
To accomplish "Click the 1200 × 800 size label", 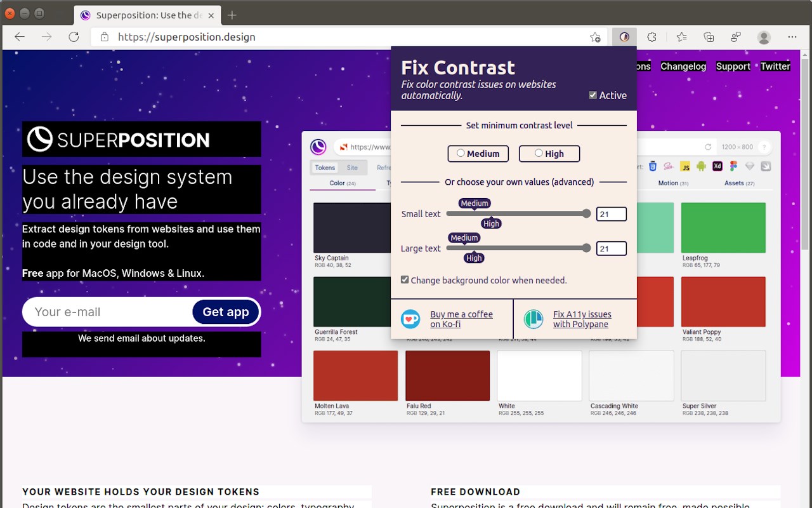I will point(737,147).
